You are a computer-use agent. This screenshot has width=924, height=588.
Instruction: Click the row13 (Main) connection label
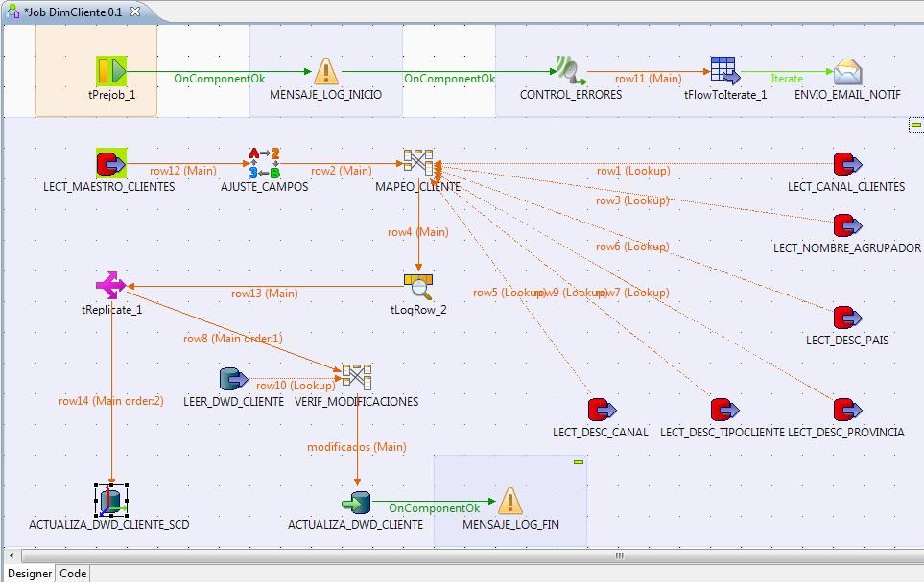tap(264, 293)
